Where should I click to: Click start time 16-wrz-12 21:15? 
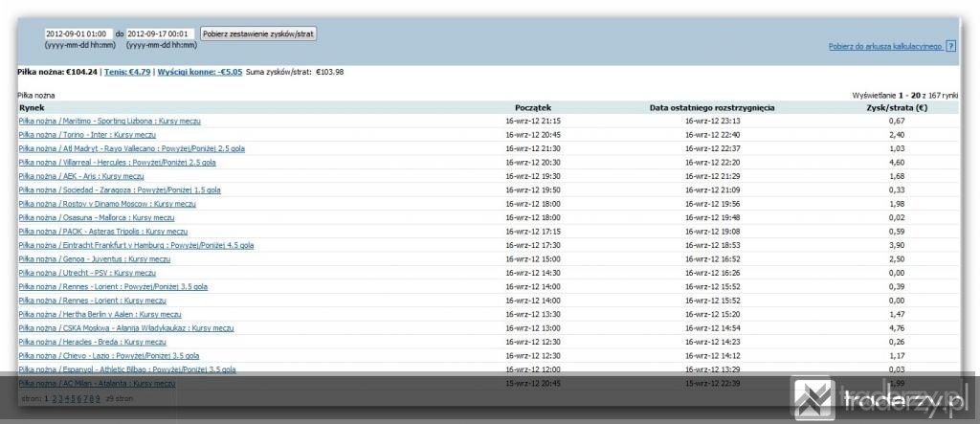[533, 122]
